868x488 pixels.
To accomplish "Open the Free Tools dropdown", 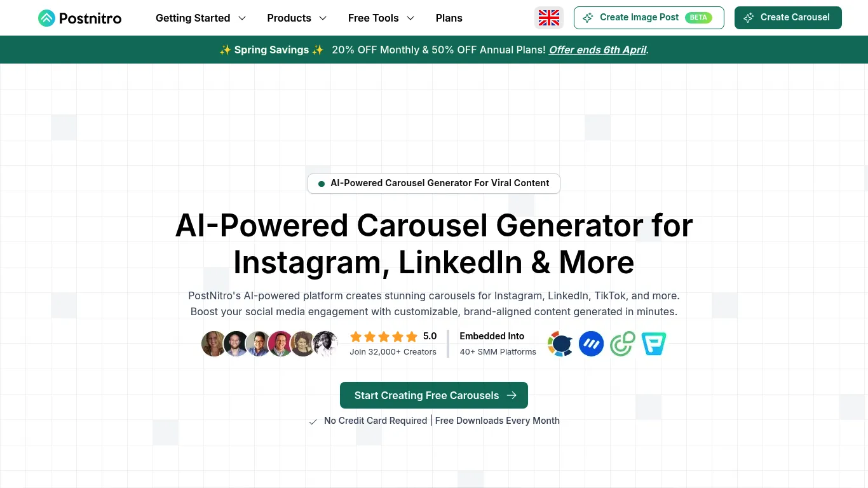I will (381, 18).
